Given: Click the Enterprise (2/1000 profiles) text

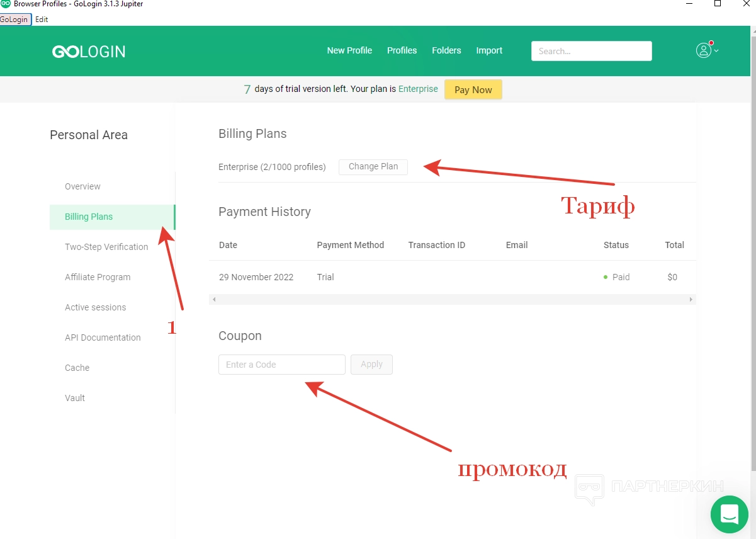Looking at the screenshot, I should pos(272,167).
